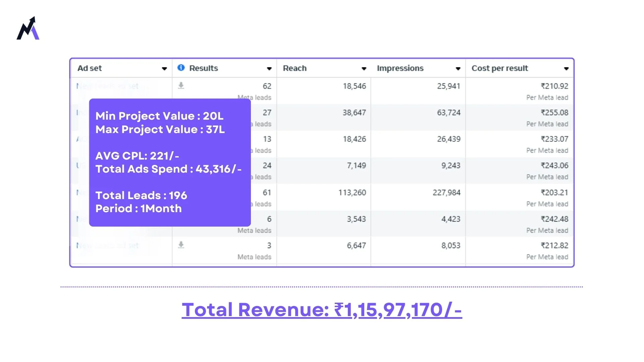This screenshot has width=644, height=362.
Task: Click the download icon in the 3 leads row
Action: tap(181, 245)
